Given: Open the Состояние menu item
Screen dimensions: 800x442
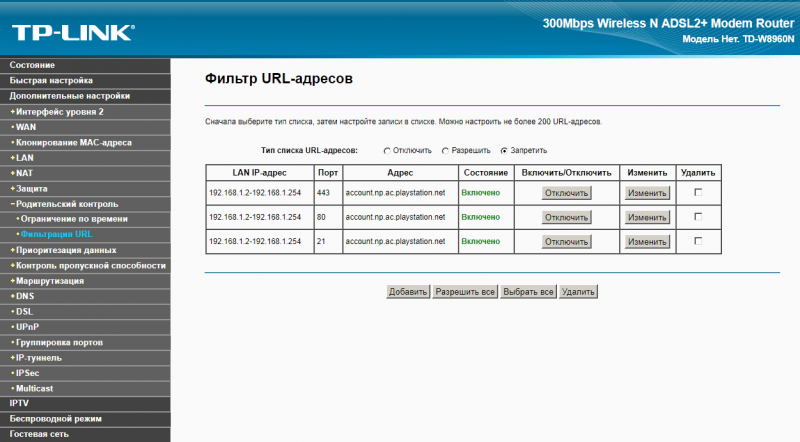Looking at the screenshot, I should point(32,65).
